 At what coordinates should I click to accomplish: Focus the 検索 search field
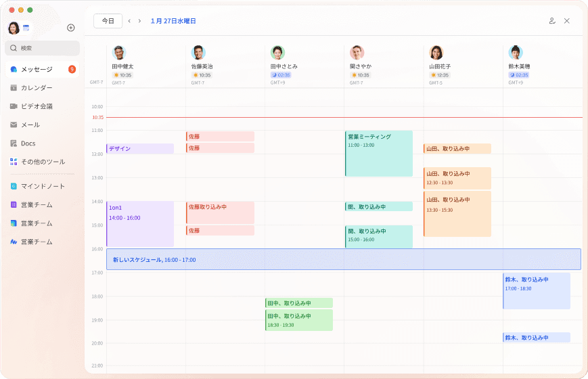click(x=43, y=48)
